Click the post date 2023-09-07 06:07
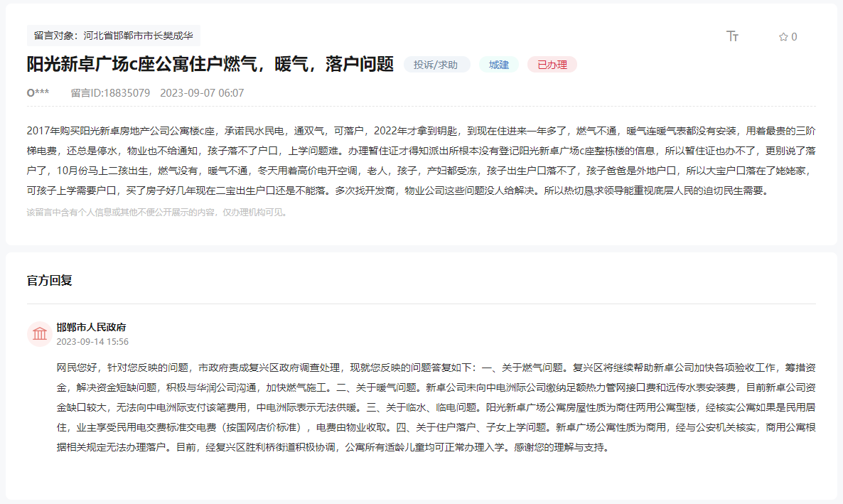This screenshot has height=504, width=843. (x=202, y=92)
